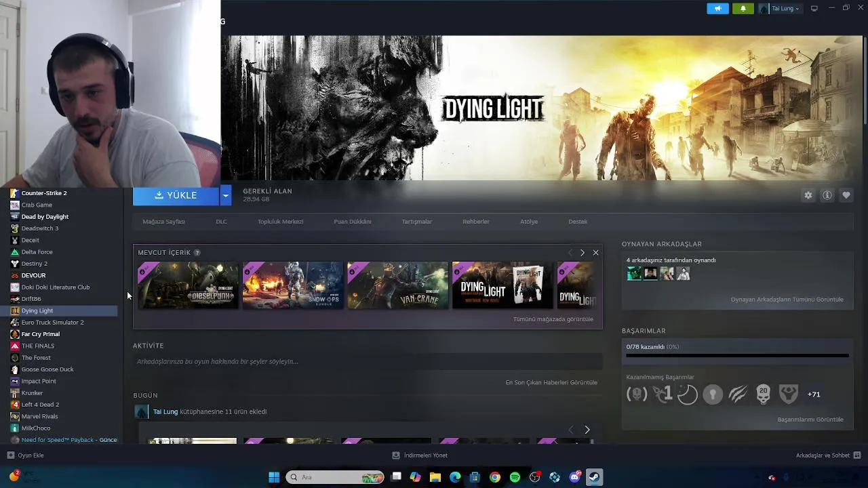This screenshot has width=868, height=488.
Task: Click Tümünü mağazada görüntüle link
Action: click(x=553, y=319)
